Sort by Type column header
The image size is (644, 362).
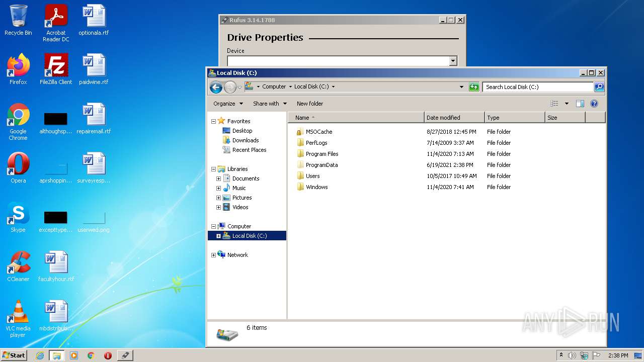tap(515, 118)
